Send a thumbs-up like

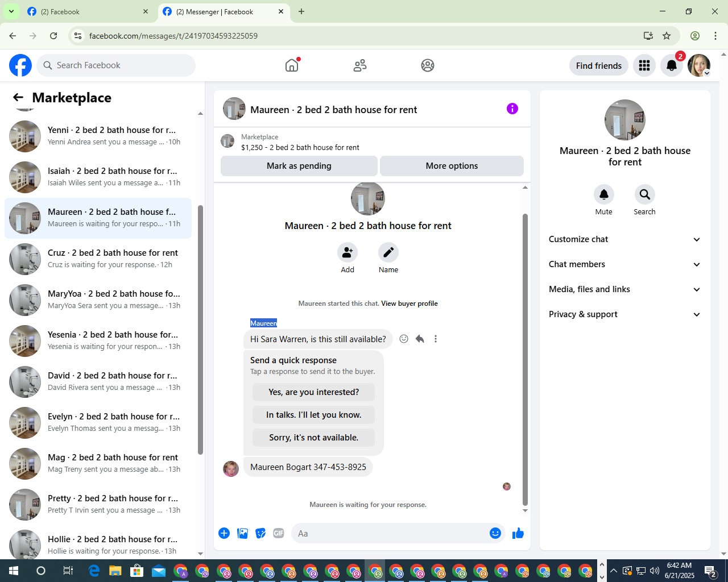click(518, 533)
